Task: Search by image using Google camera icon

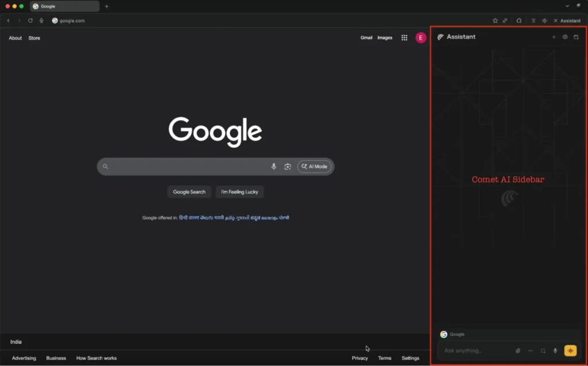Action: 288,166
